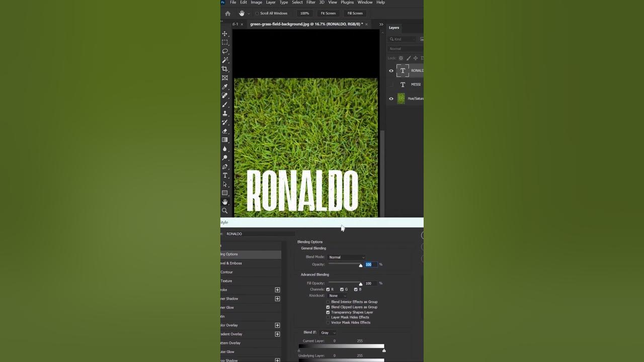The width and height of the screenshot is (644, 362).
Task: Select the Magic Wand tool
Action: 225,60
